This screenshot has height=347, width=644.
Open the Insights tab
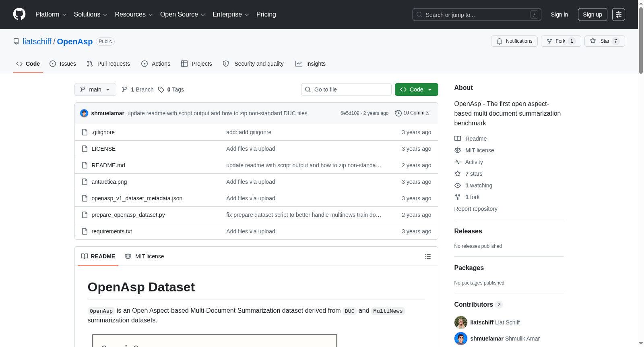(x=310, y=64)
